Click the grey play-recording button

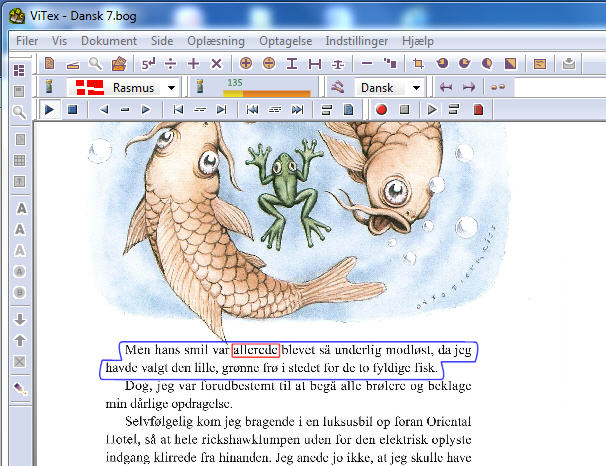432,110
